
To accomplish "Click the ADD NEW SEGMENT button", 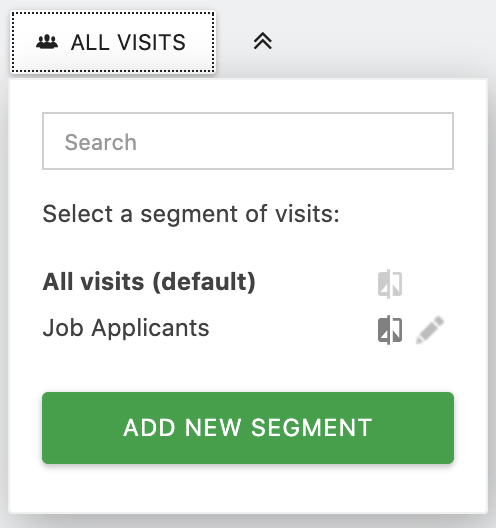I will (248, 428).
